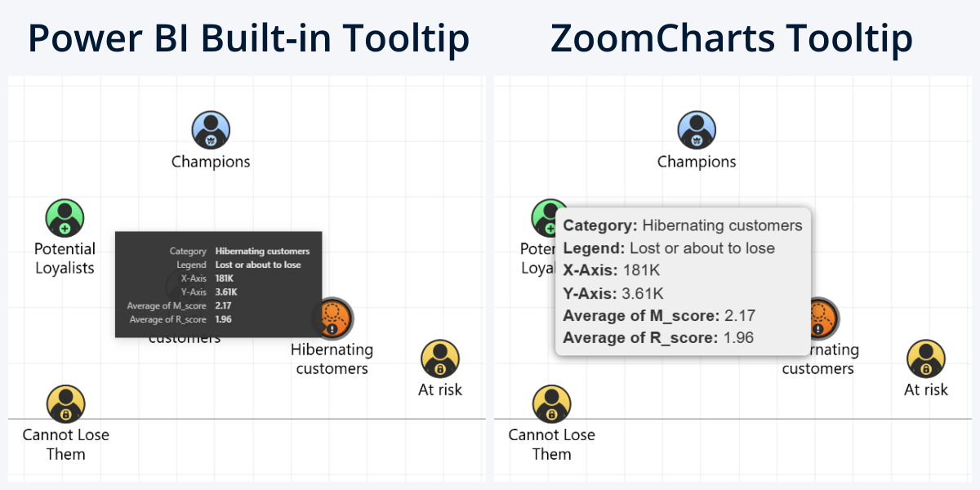Click the At risk icon in the Power BI chart
The image size is (980, 490).
(x=440, y=358)
